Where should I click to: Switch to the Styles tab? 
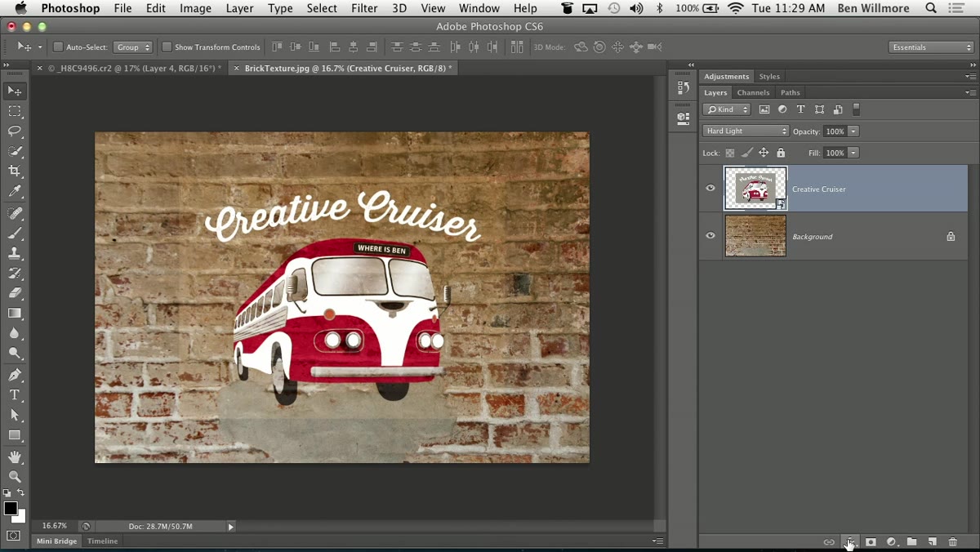click(769, 77)
